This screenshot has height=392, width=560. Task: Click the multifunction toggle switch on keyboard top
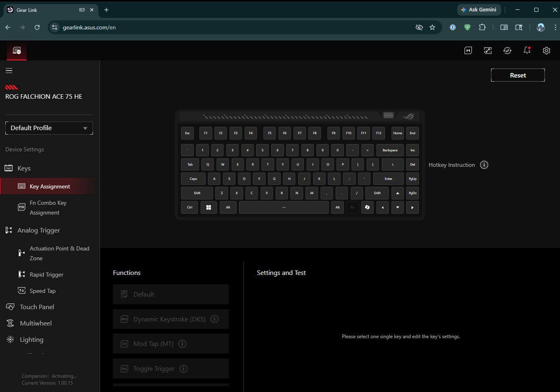point(388,115)
